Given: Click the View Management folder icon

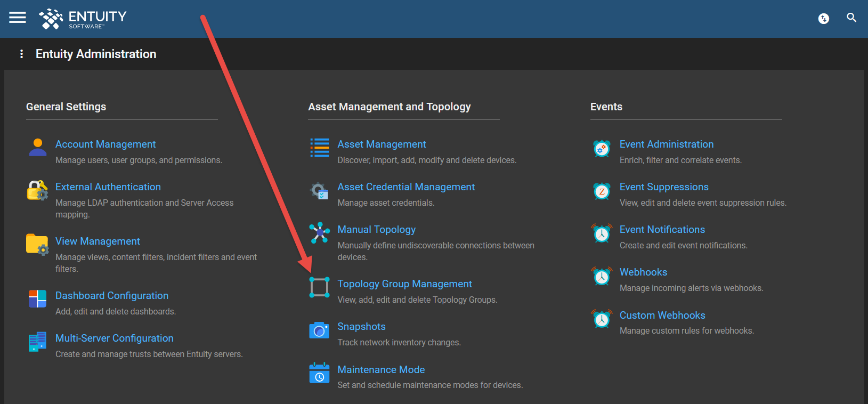Looking at the screenshot, I should coord(38,244).
